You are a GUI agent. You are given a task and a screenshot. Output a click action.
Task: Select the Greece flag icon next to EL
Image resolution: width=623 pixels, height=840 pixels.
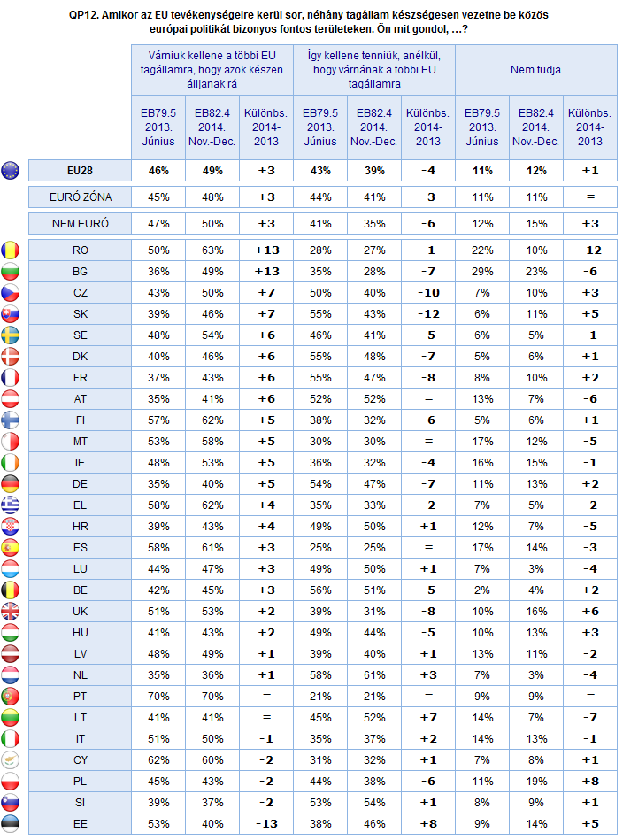click(x=11, y=505)
